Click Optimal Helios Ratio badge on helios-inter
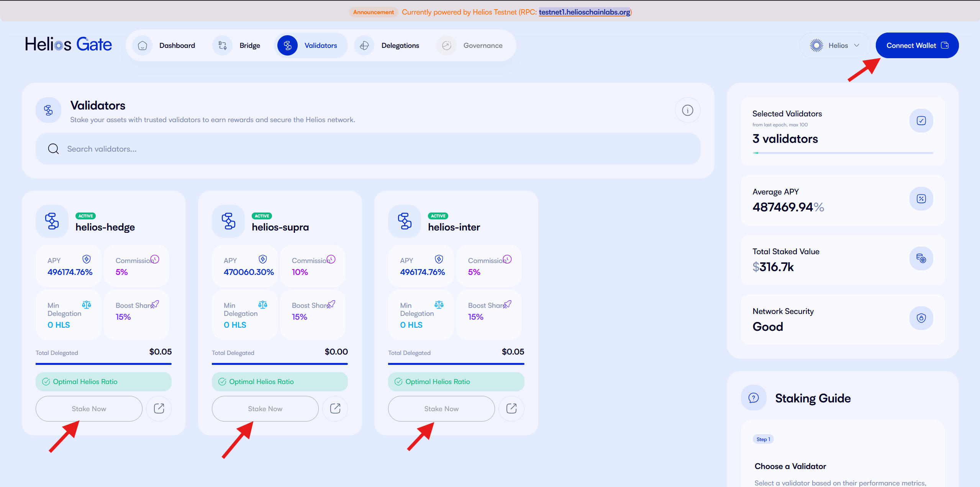980x487 pixels. tap(456, 382)
